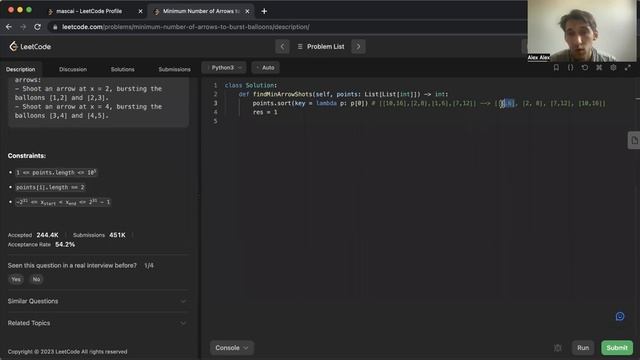Image resolution: width=640 pixels, height=360 pixels.
Task: Click the points[i].length == 2 constraint
Action: (50, 187)
